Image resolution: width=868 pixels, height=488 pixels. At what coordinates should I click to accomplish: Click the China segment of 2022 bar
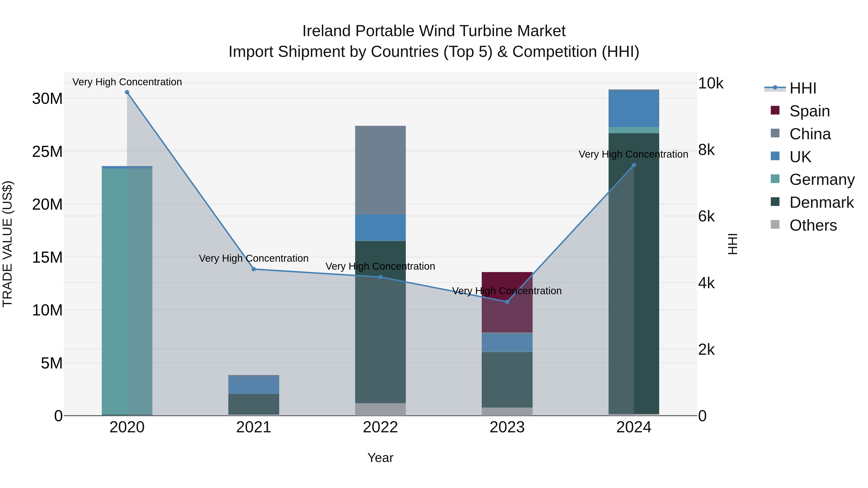click(x=380, y=170)
